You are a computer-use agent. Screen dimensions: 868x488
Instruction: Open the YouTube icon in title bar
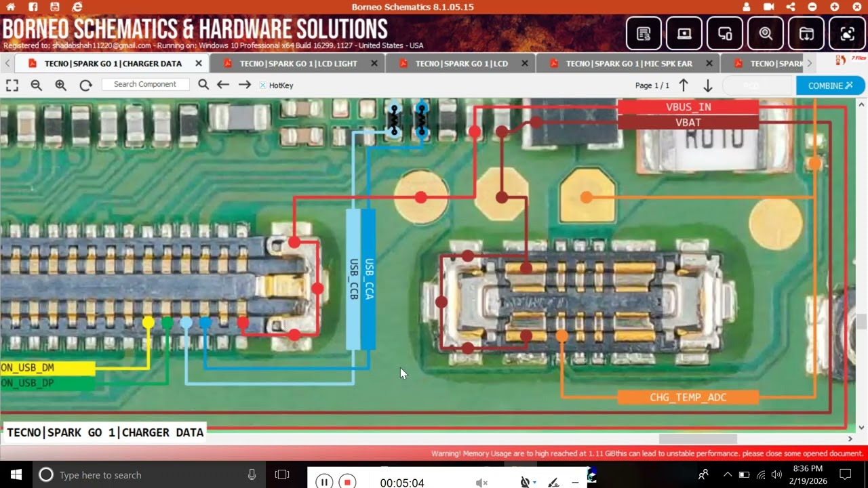(55, 7)
